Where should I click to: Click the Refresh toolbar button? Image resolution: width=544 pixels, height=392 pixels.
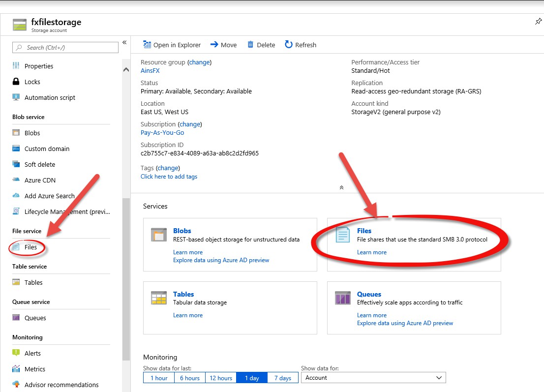pyautogui.click(x=301, y=45)
